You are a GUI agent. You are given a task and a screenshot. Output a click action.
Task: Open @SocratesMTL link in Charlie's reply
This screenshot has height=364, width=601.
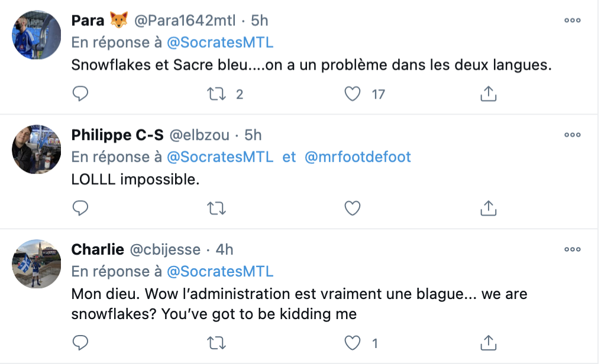(x=220, y=271)
